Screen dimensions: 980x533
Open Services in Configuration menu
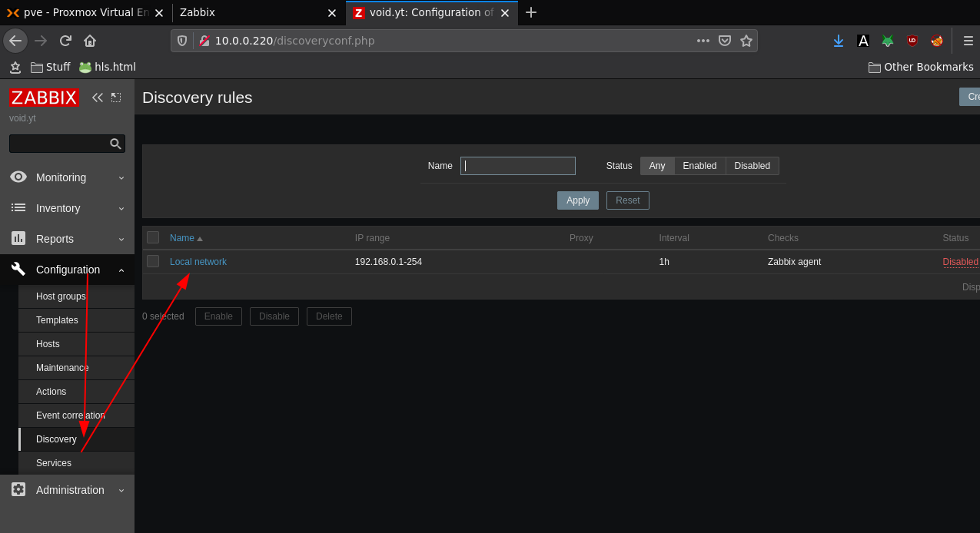click(77, 463)
